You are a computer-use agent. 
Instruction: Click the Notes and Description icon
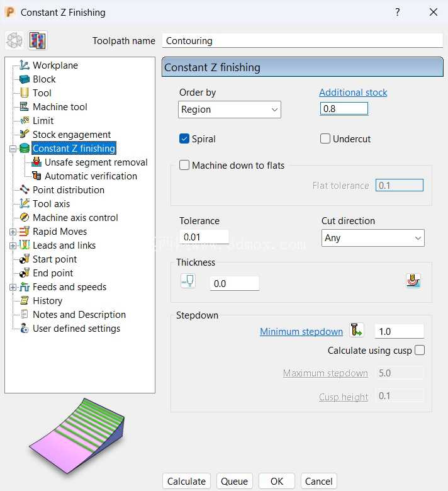25,314
